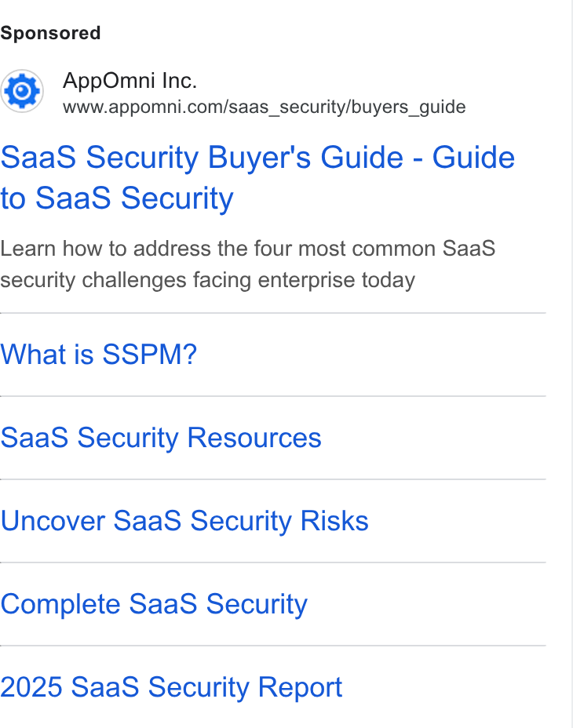Viewport: 573px width, 728px height.
Task: Click '2025' in the report sitelink
Action: pyautogui.click(x=31, y=687)
